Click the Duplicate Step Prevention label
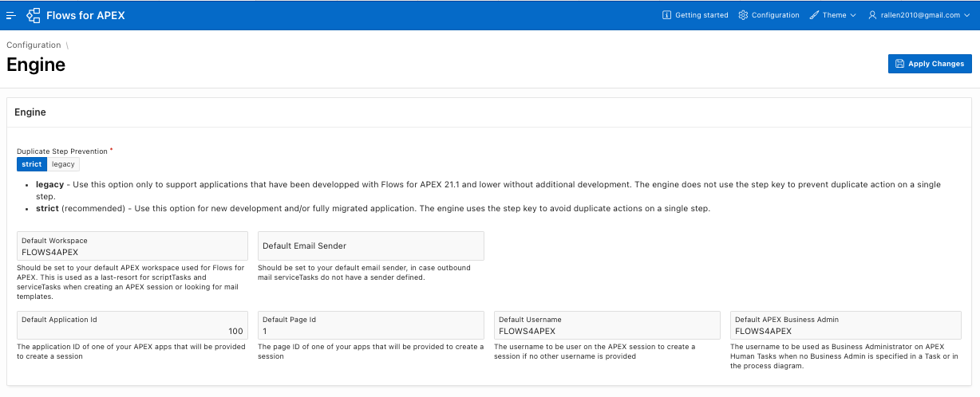The height and width of the screenshot is (397, 980). tap(62, 151)
